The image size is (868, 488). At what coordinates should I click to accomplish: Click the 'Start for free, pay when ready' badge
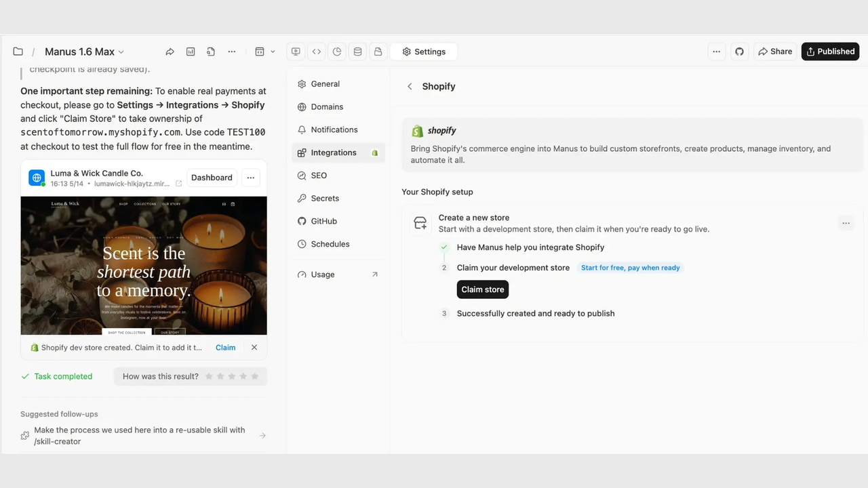pos(630,268)
